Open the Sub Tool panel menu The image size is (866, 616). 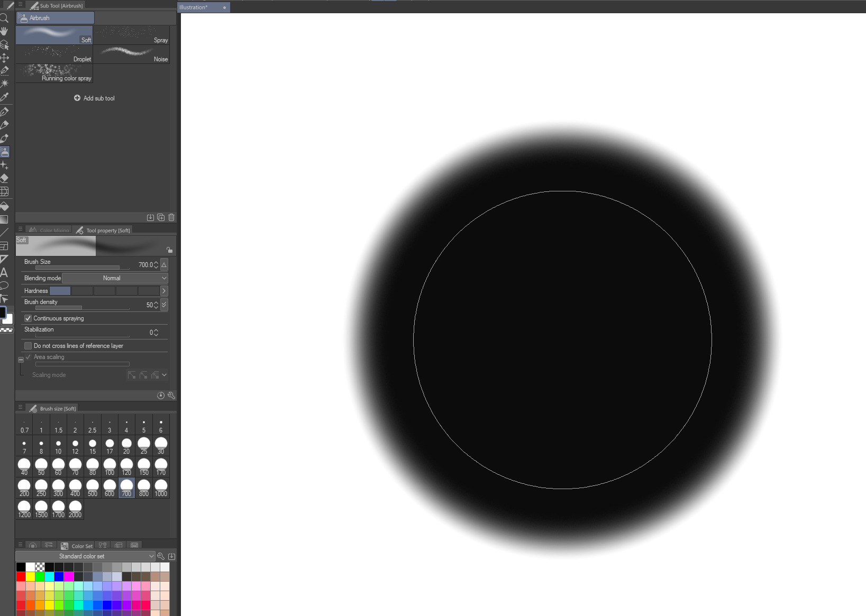pyautogui.click(x=21, y=4)
